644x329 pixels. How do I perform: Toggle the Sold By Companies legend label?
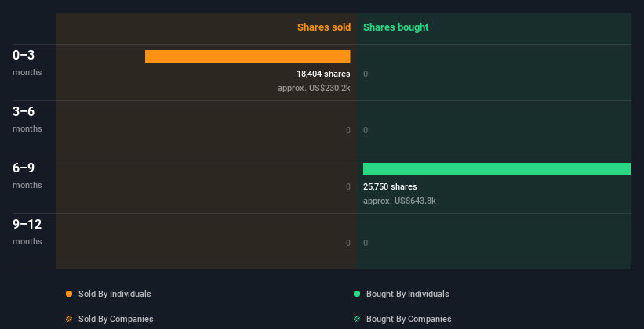pyautogui.click(x=115, y=319)
